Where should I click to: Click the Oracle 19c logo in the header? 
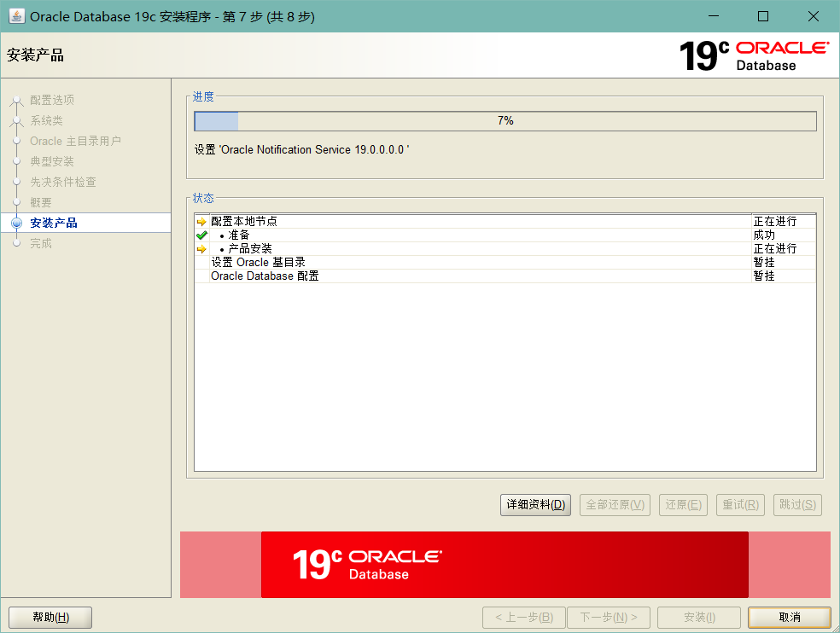point(754,55)
